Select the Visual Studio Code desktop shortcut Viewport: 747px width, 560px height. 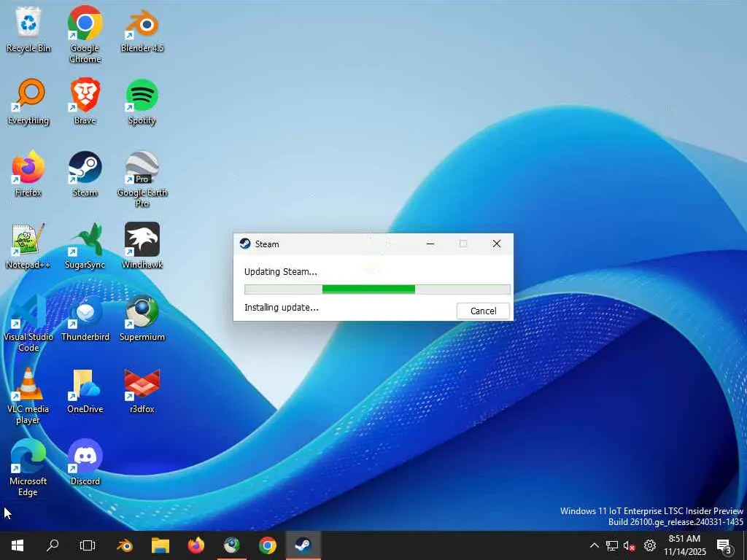coord(28,323)
